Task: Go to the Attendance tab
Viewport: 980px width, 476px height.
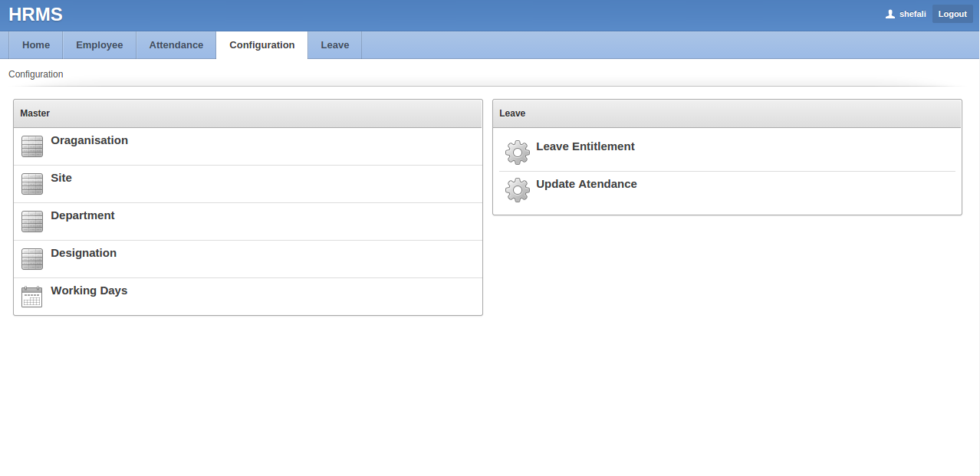Action: click(176, 45)
